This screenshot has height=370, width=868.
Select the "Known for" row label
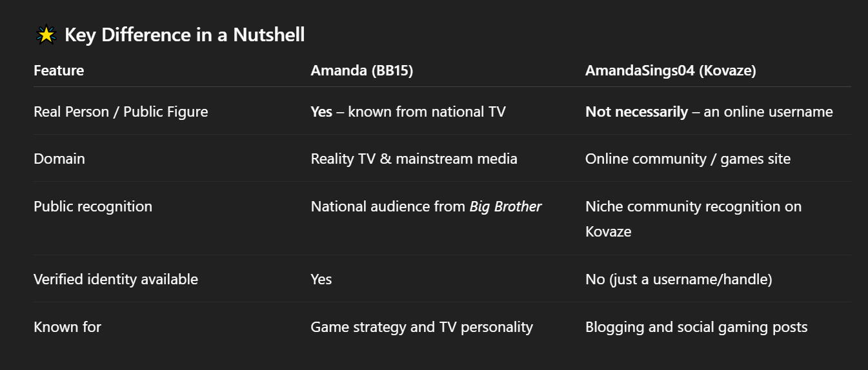click(x=67, y=327)
